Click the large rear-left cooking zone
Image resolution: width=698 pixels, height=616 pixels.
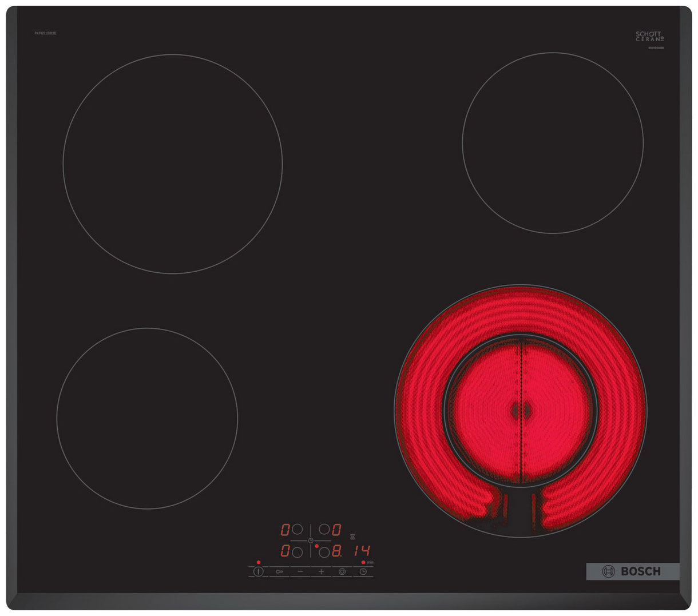(x=172, y=164)
